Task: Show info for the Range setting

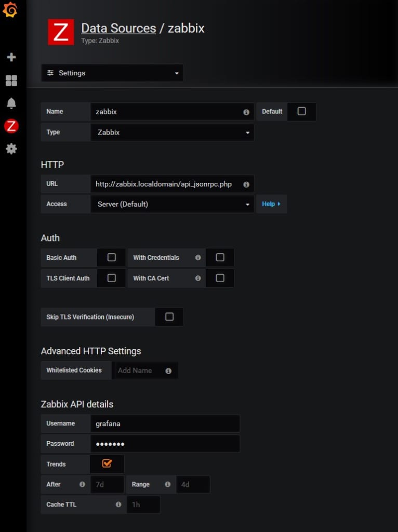Action: [168, 484]
